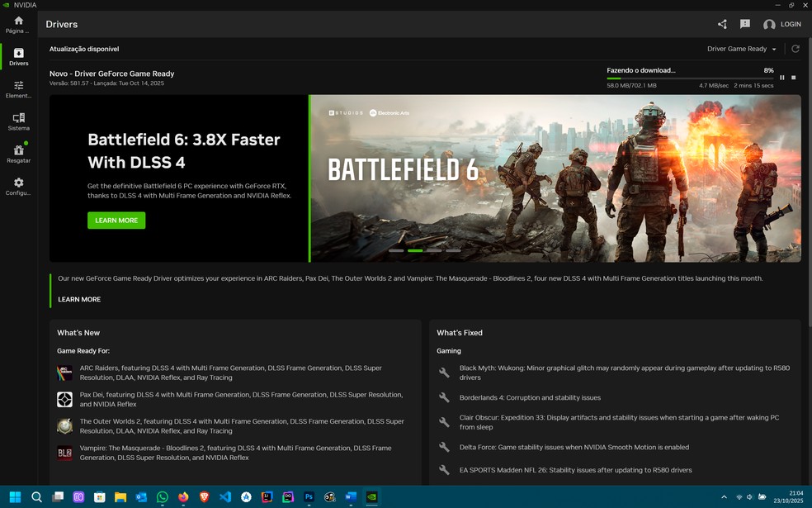
Task: Refresh driver updates with reload icon
Action: (x=795, y=49)
